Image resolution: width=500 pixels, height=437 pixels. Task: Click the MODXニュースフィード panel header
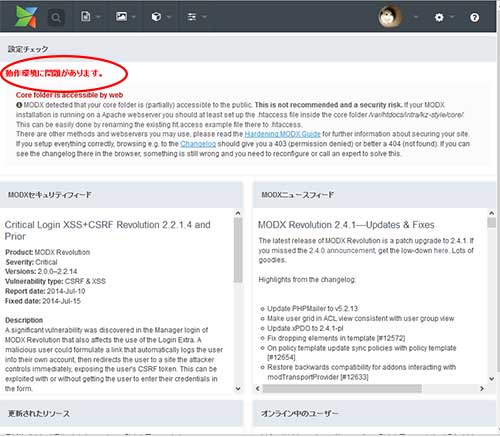(374, 195)
